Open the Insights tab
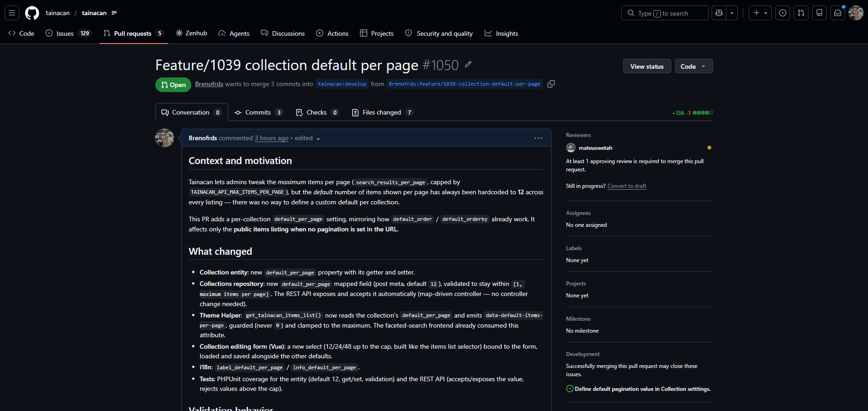 502,33
